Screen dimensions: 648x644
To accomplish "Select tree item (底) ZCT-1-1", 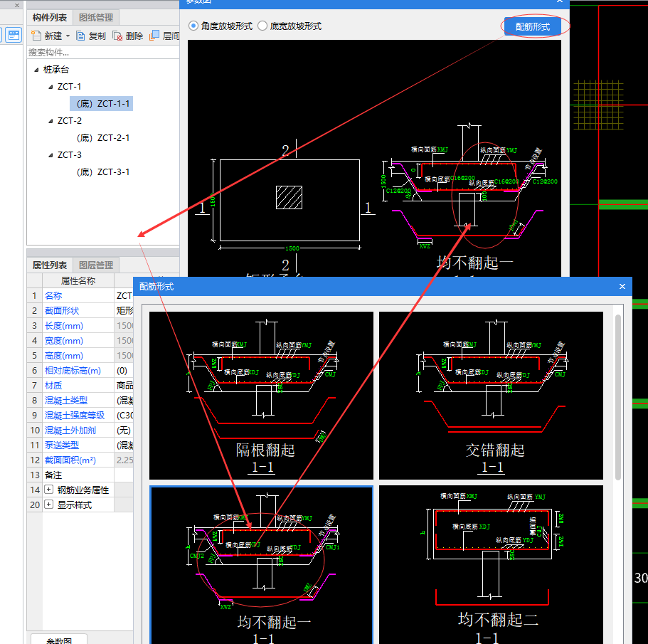I will click(102, 104).
